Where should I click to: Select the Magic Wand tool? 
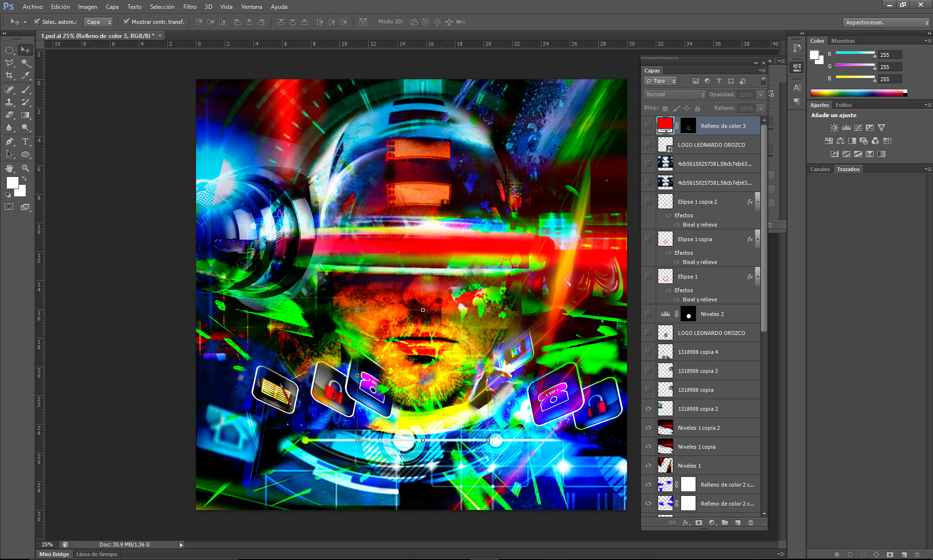pyautogui.click(x=25, y=63)
